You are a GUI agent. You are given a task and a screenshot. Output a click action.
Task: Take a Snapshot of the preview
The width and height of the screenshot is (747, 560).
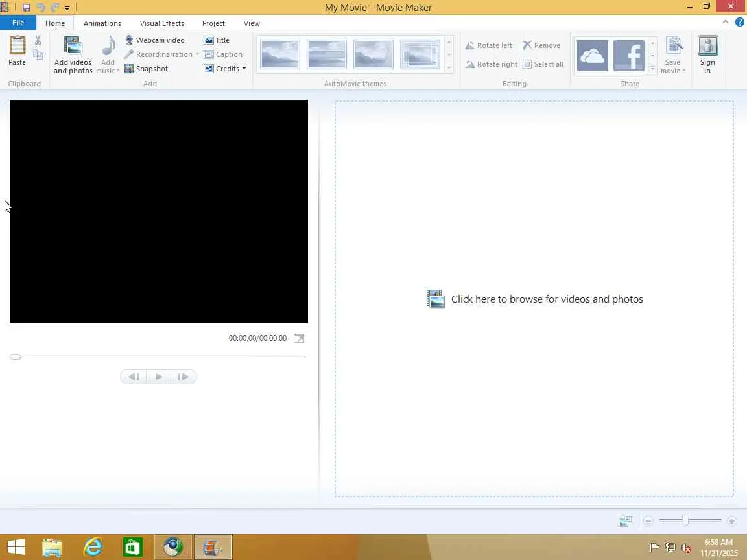click(147, 69)
